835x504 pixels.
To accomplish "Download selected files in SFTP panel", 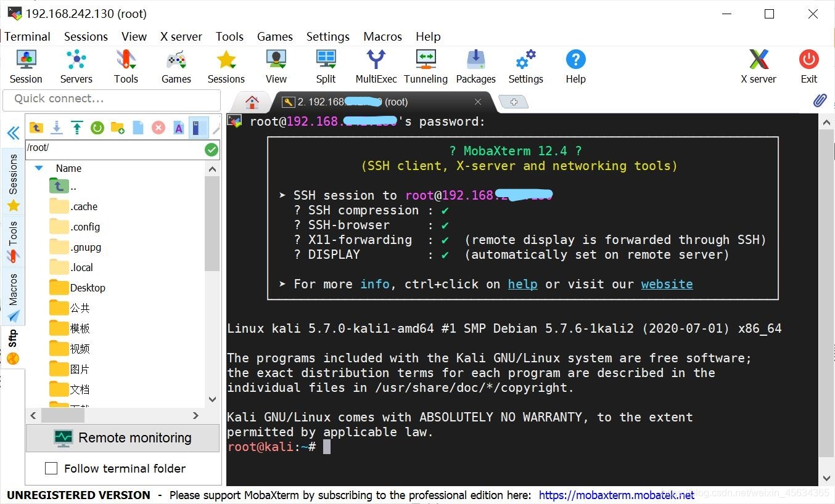I will (56, 128).
